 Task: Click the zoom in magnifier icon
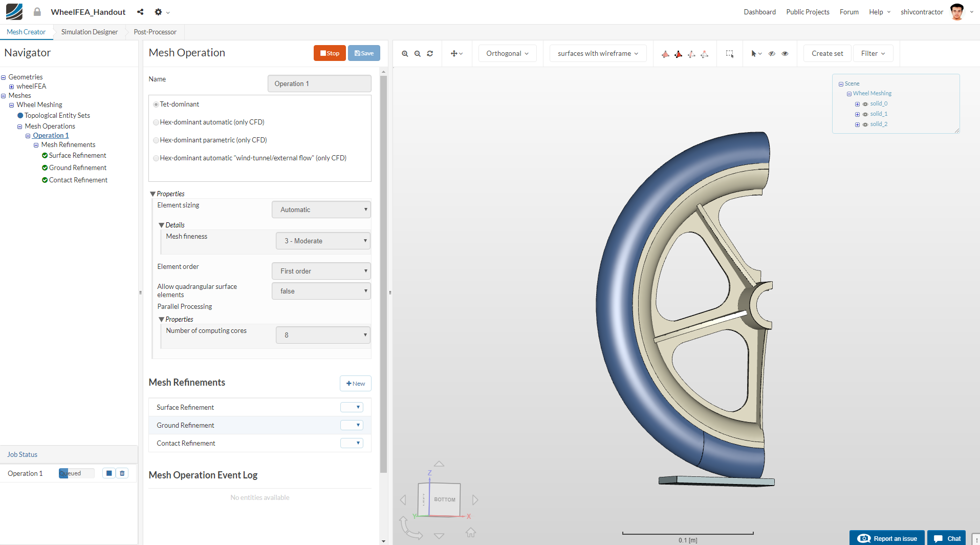(x=405, y=54)
